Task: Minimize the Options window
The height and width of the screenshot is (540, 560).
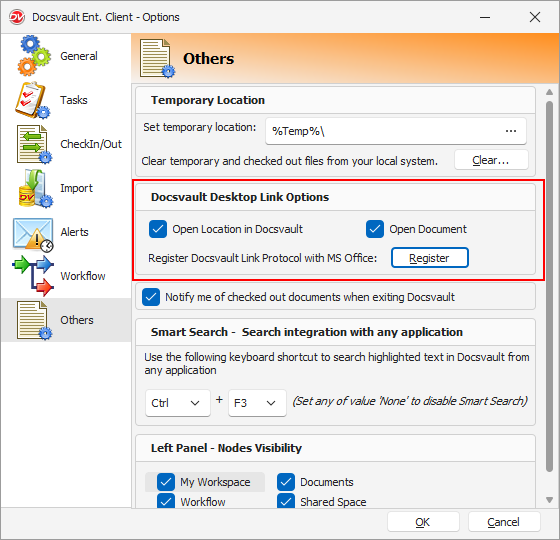Action: [x=485, y=17]
